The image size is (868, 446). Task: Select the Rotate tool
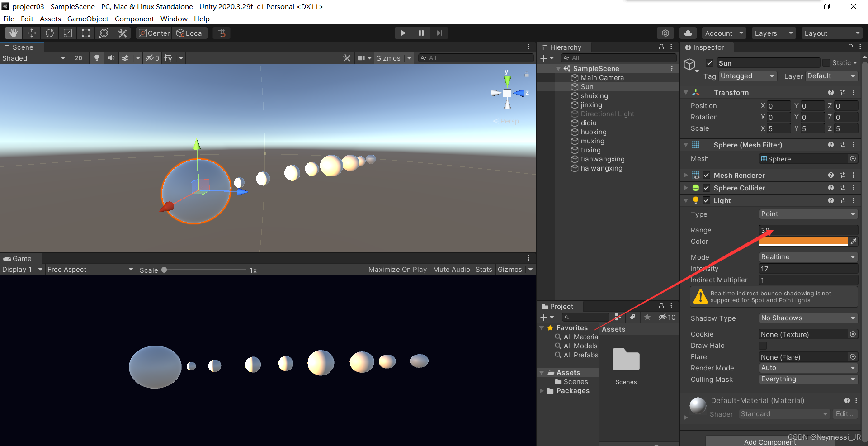(50, 33)
